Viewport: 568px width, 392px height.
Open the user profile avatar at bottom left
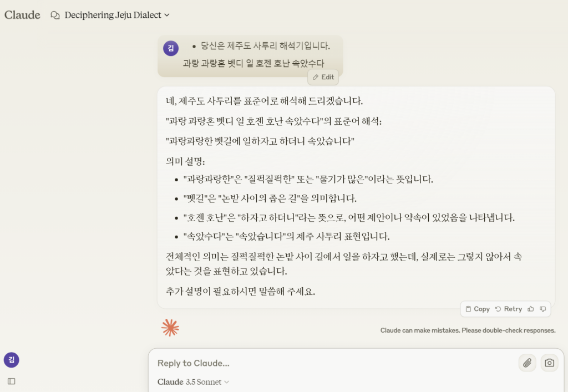pyautogui.click(x=12, y=360)
